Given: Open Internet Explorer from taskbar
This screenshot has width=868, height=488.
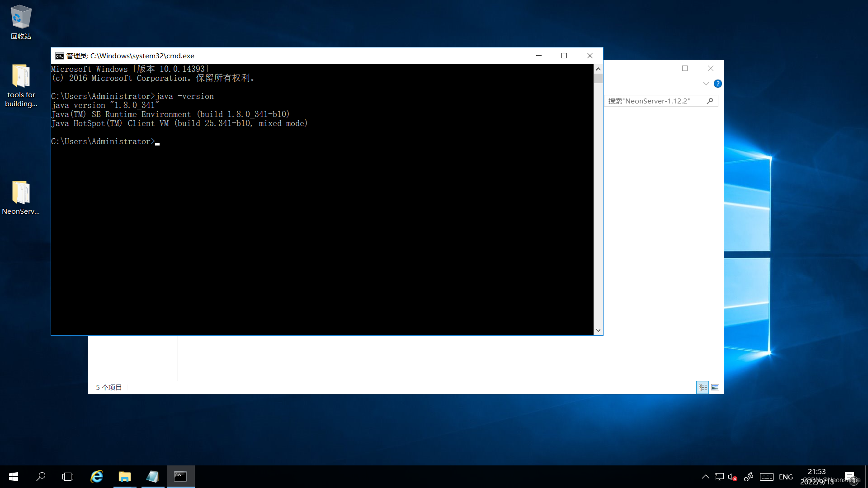Looking at the screenshot, I should [96, 477].
